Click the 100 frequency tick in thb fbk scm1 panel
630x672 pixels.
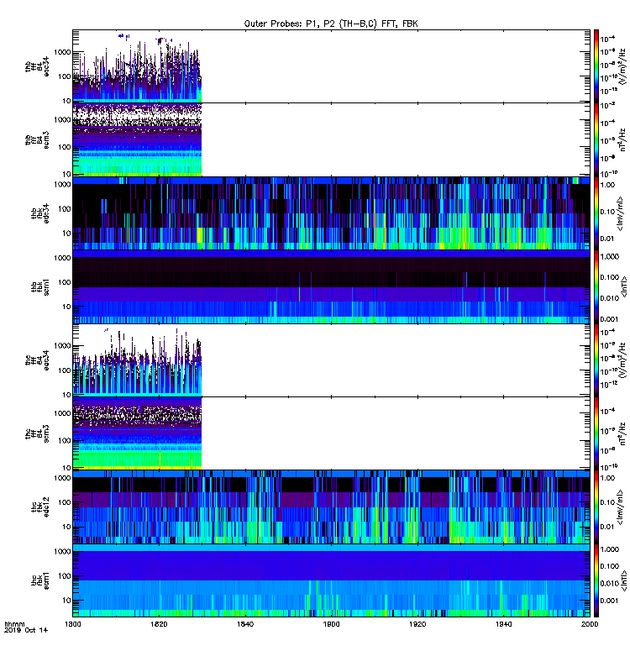coord(65,282)
